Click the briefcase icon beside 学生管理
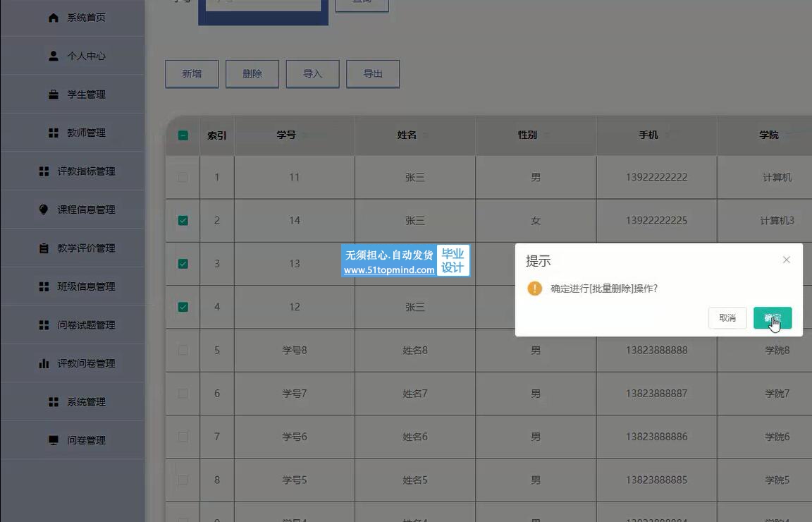 pyautogui.click(x=54, y=95)
